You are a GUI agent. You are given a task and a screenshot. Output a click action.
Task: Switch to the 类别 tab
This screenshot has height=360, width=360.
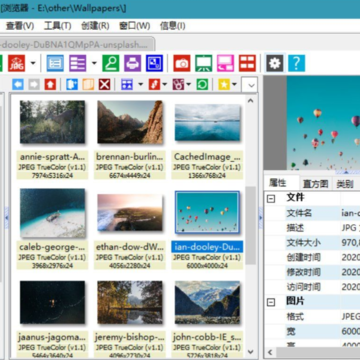344,184
